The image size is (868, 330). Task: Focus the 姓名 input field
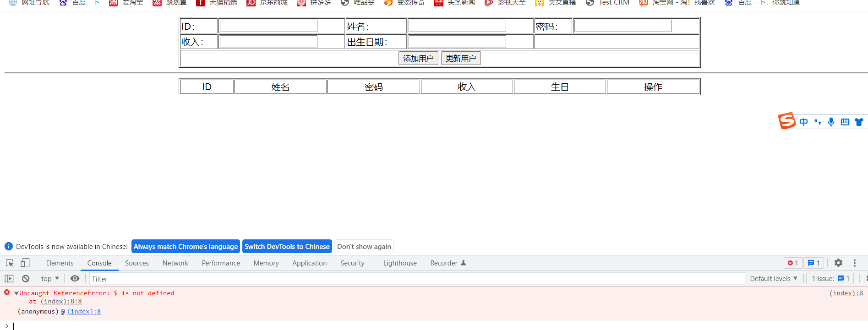(x=457, y=26)
